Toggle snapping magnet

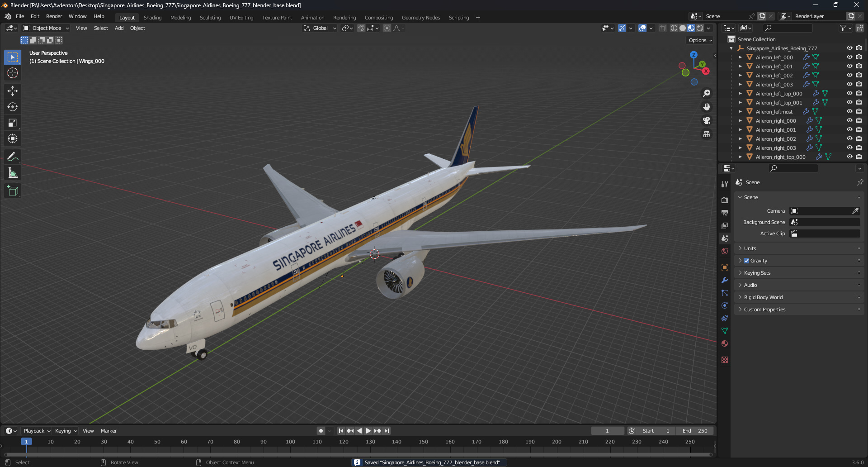(x=361, y=28)
